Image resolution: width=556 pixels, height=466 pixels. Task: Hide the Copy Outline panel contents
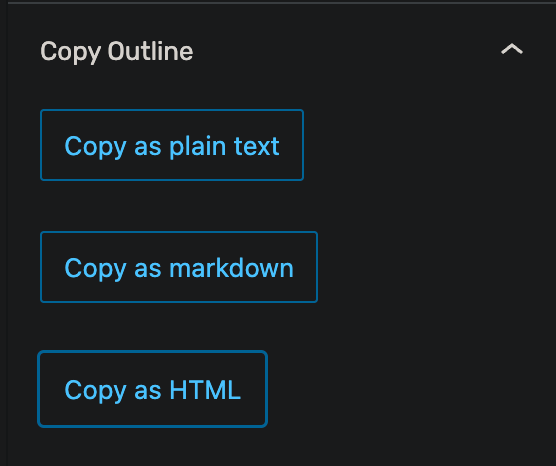pyautogui.click(x=512, y=49)
